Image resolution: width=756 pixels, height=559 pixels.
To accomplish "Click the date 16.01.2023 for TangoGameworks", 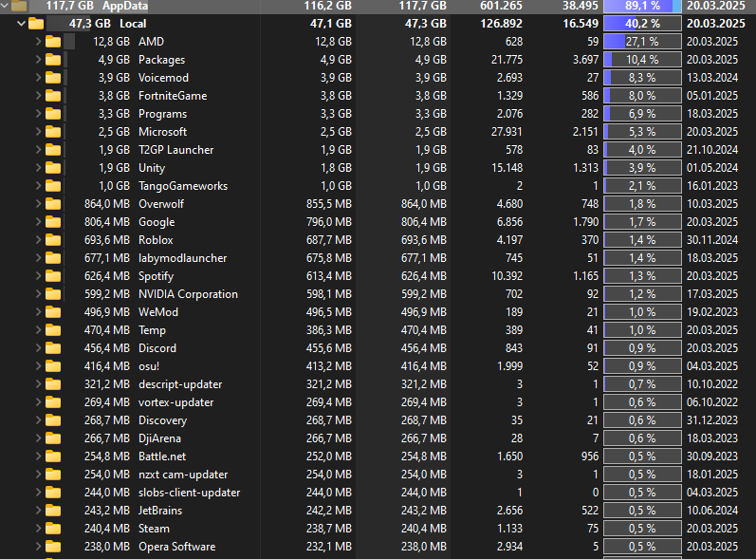I will tap(712, 186).
